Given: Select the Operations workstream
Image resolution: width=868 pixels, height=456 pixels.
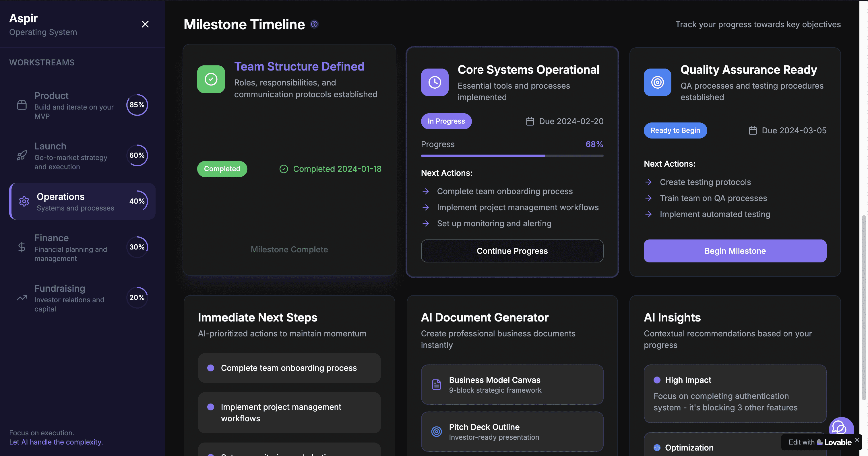Looking at the screenshot, I should point(82,201).
